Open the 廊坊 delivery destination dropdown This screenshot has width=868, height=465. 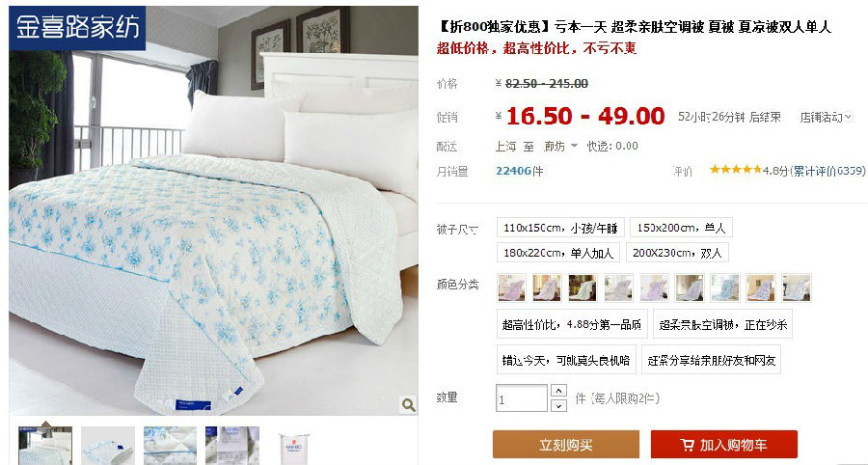pyautogui.click(x=560, y=146)
